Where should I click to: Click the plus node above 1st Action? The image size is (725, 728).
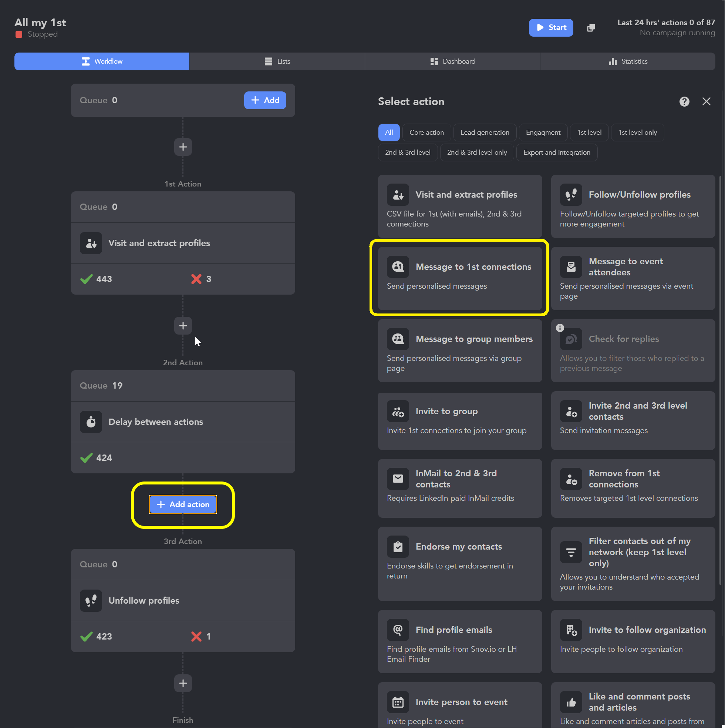(x=183, y=147)
